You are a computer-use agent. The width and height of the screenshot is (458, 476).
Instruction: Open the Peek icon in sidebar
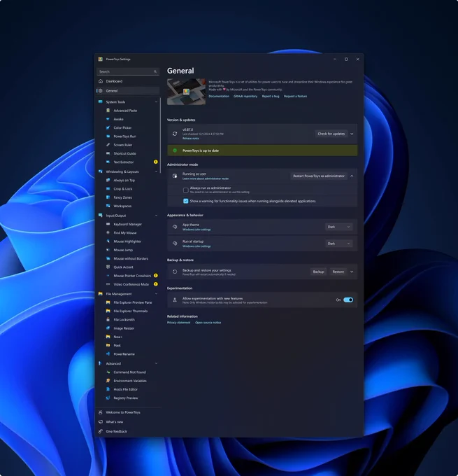tap(108, 345)
